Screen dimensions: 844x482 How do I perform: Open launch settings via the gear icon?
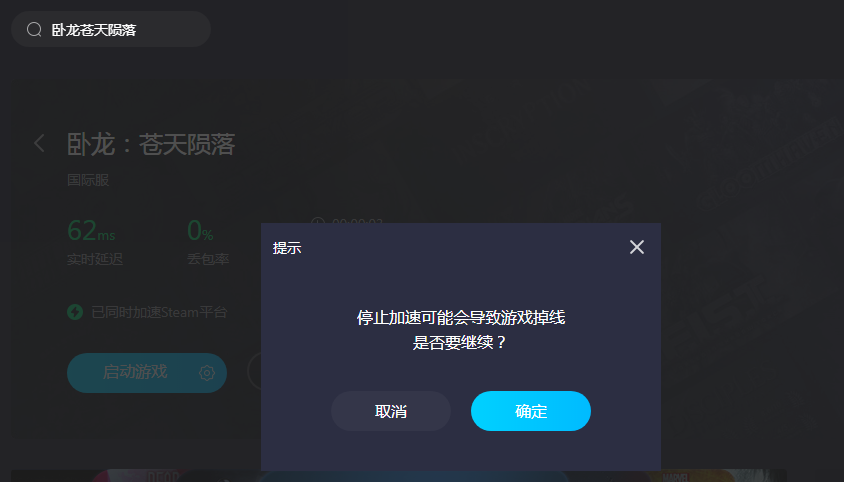(x=207, y=373)
